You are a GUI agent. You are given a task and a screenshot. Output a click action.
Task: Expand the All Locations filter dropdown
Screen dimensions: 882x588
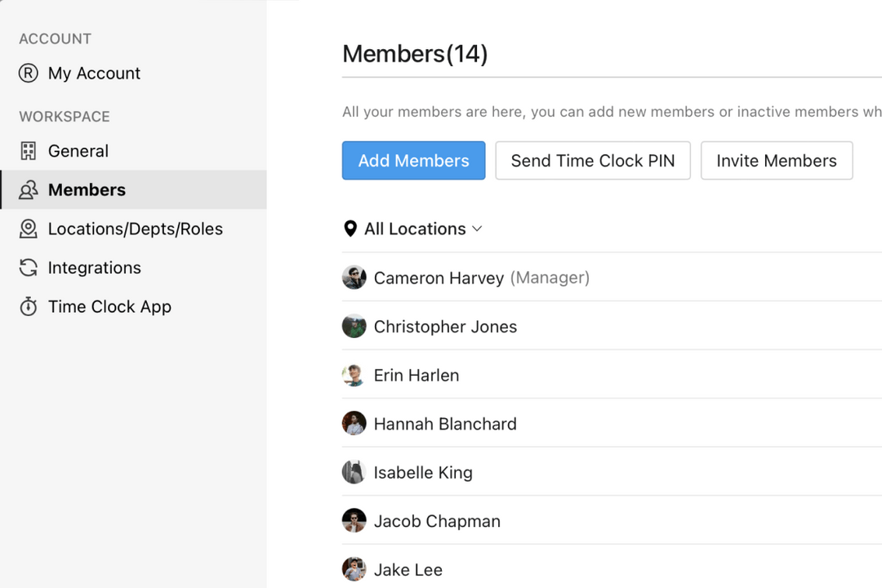[412, 229]
